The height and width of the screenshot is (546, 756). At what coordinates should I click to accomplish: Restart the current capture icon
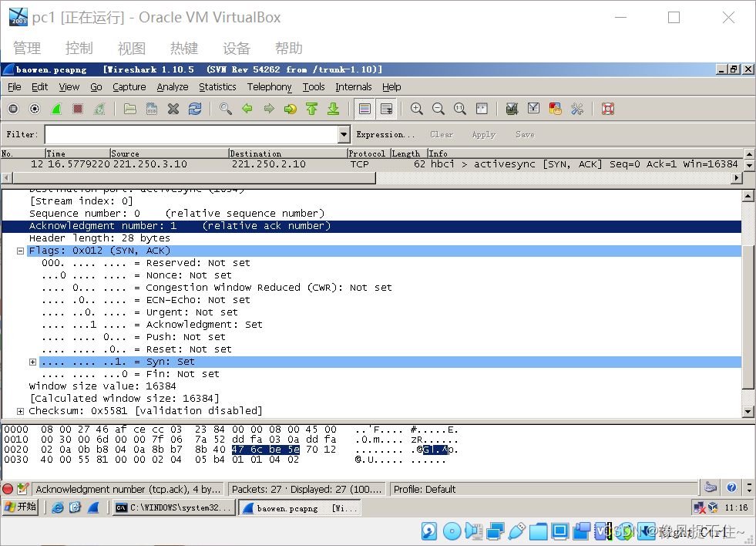pyautogui.click(x=99, y=109)
